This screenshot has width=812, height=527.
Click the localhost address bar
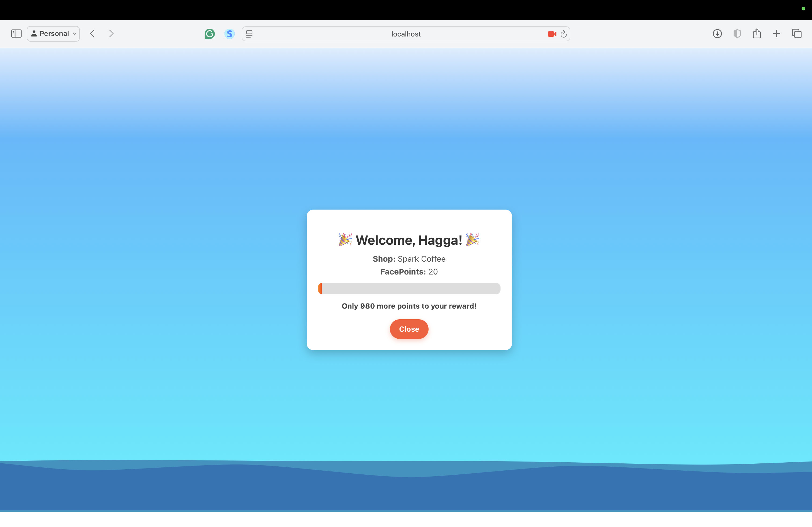[405, 34]
